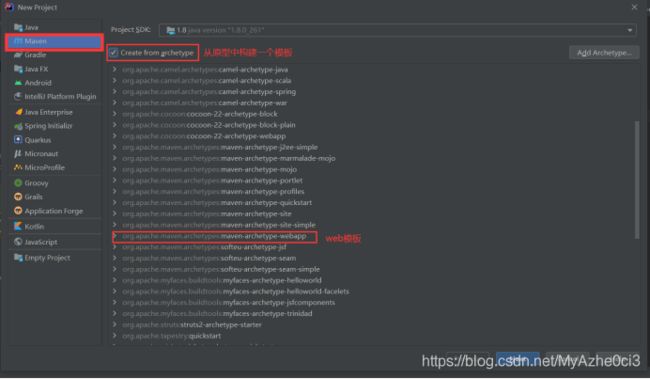Select the Java FX icon

pyautogui.click(x=18, y=69)
